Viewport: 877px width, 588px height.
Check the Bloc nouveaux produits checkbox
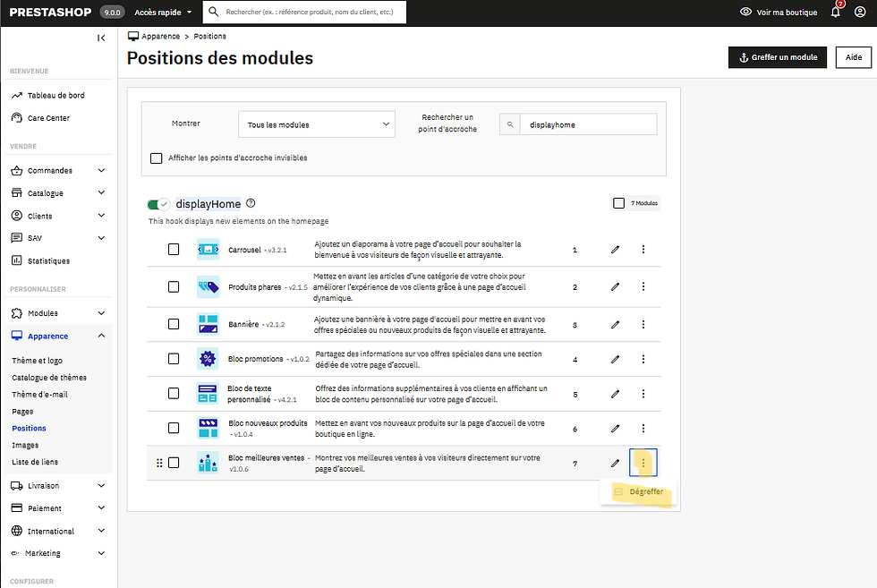click(174, 429)
